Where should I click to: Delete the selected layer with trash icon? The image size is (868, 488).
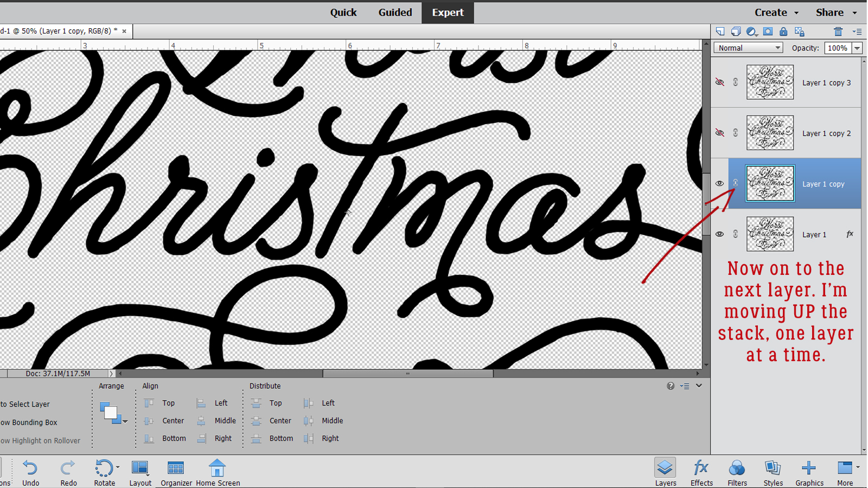[838, 31]
